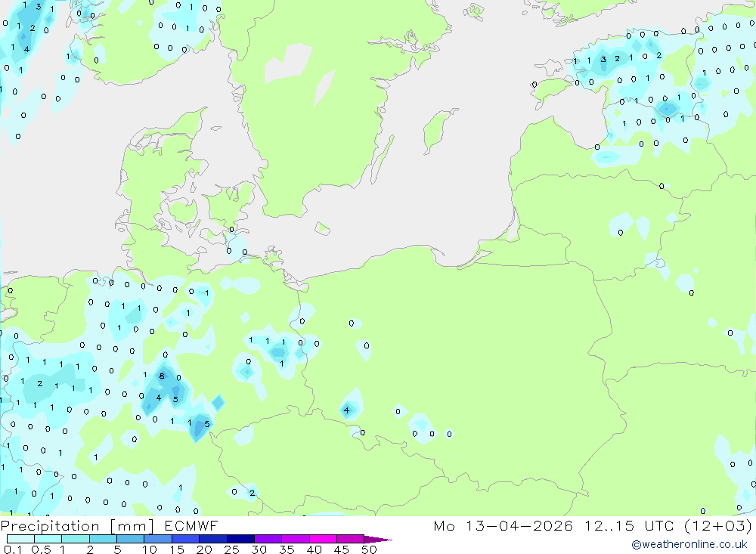Click the over-50 arrow tip of legend
This screenshot has width=756, height=554.
click(x=378, y=540)
